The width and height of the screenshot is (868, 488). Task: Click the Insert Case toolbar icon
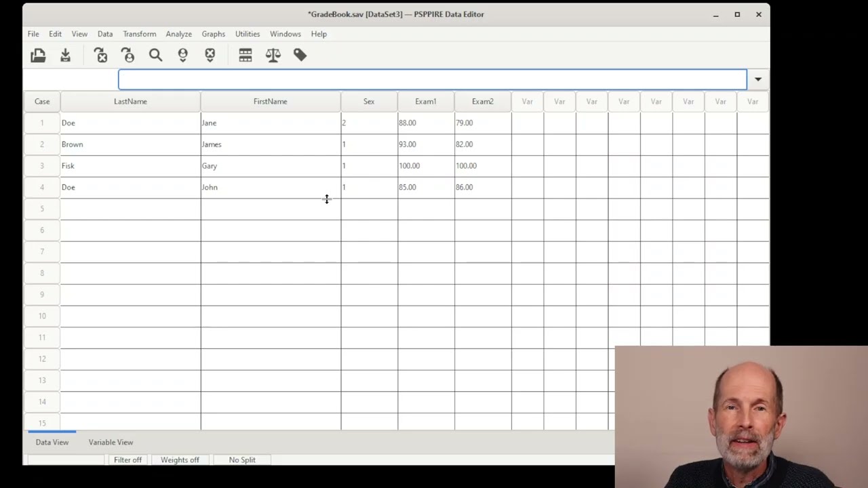182,56
